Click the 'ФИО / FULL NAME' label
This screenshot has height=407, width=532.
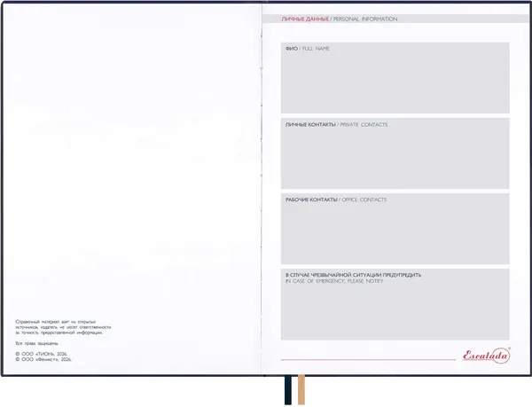click(308, 49)
